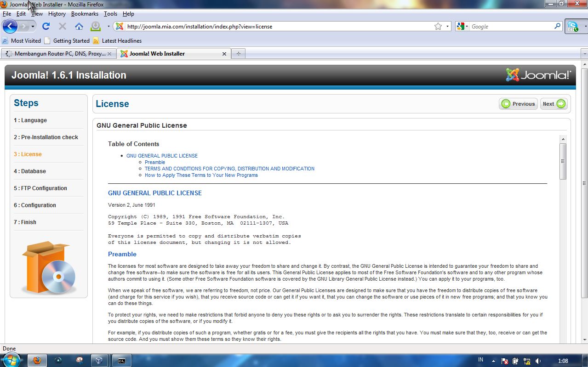Viewport: 588px width, 367px height.
Task: Select step 2 : Pre-Installation check
Action: pyautogui.click(x=46, y=137)
